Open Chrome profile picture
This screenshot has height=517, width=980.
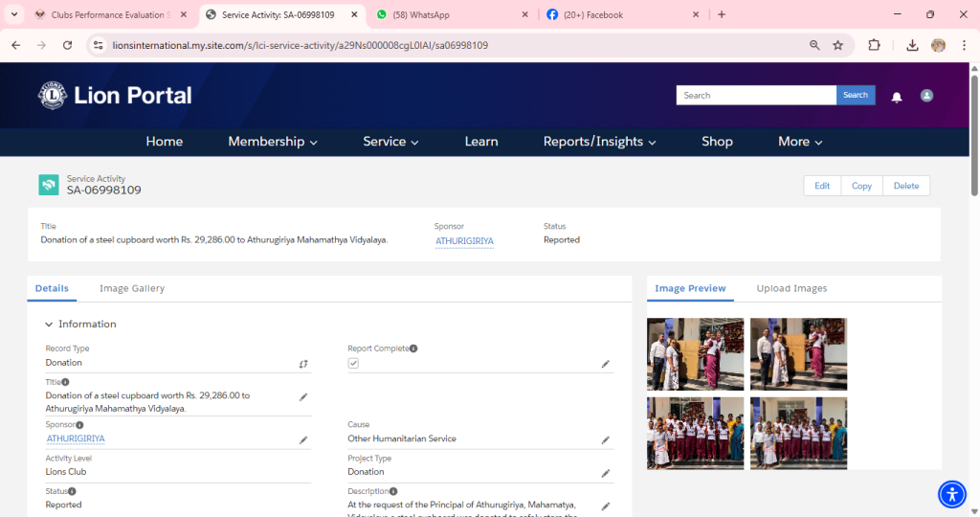click(938, 45)
